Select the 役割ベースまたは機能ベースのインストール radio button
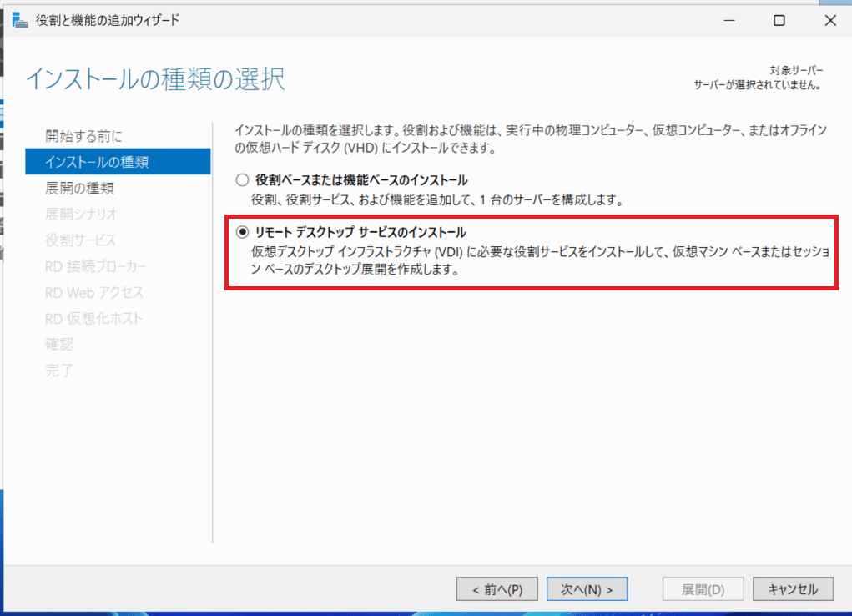 [x=243, y=180]
